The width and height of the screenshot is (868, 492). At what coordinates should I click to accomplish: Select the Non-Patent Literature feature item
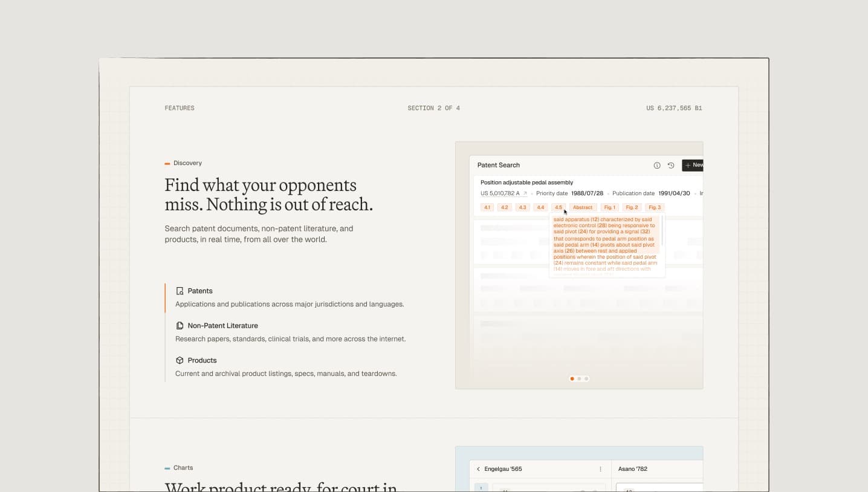click(290, 332)
